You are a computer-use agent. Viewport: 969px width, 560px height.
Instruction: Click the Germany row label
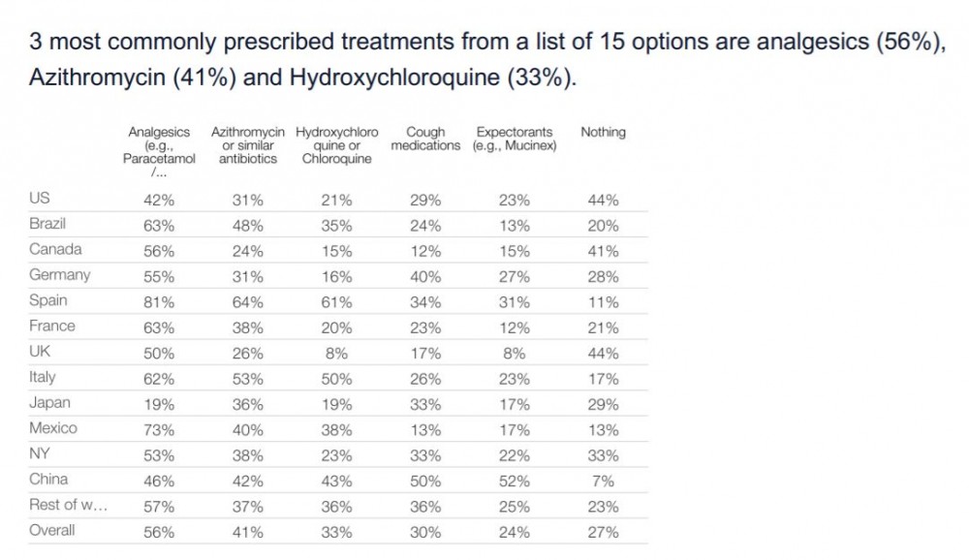(59, 275)
